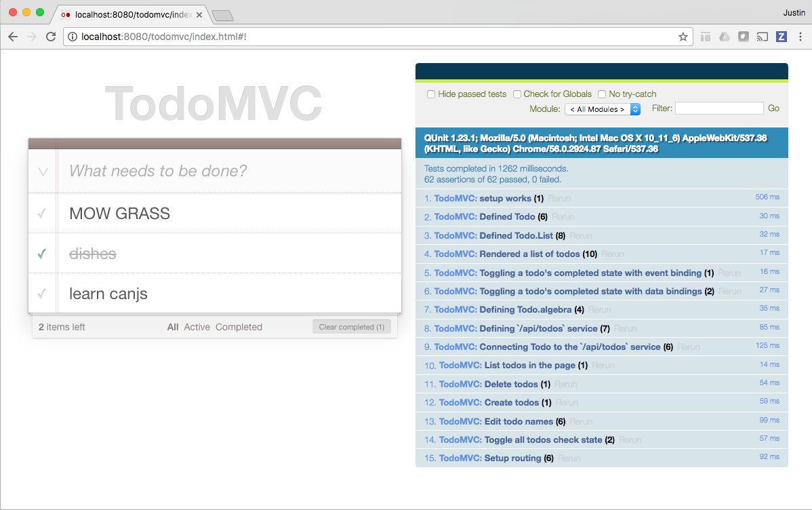The image size is (812, 510).
Task: Click the browser forward arrow
Action: point(32,37)
